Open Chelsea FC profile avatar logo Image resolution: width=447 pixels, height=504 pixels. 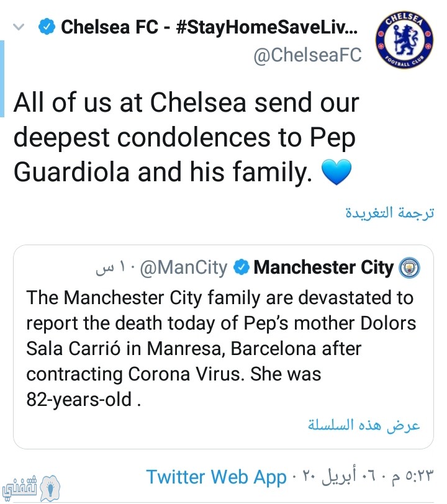click(405, 40)
